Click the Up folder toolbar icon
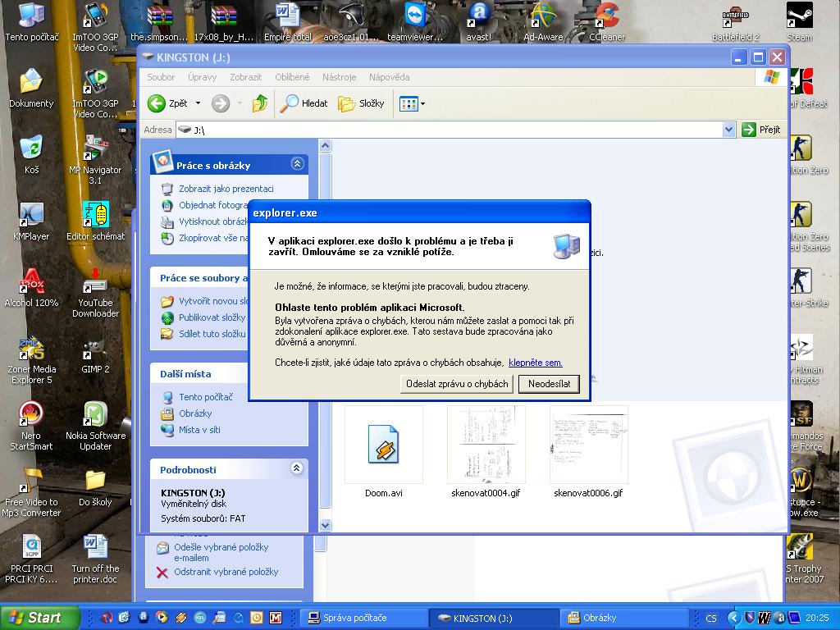The image size is (840, 630). 260,103
